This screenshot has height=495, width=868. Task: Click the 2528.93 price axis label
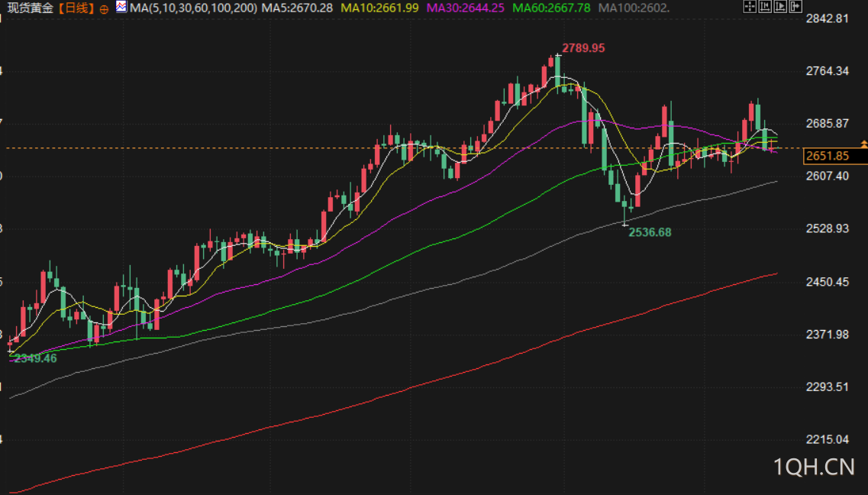coord(827,228)
